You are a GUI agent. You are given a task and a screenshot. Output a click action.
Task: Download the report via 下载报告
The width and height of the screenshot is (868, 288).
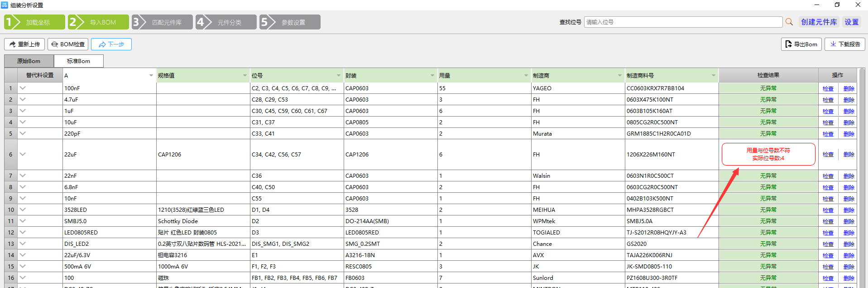(x=845, y=44)
